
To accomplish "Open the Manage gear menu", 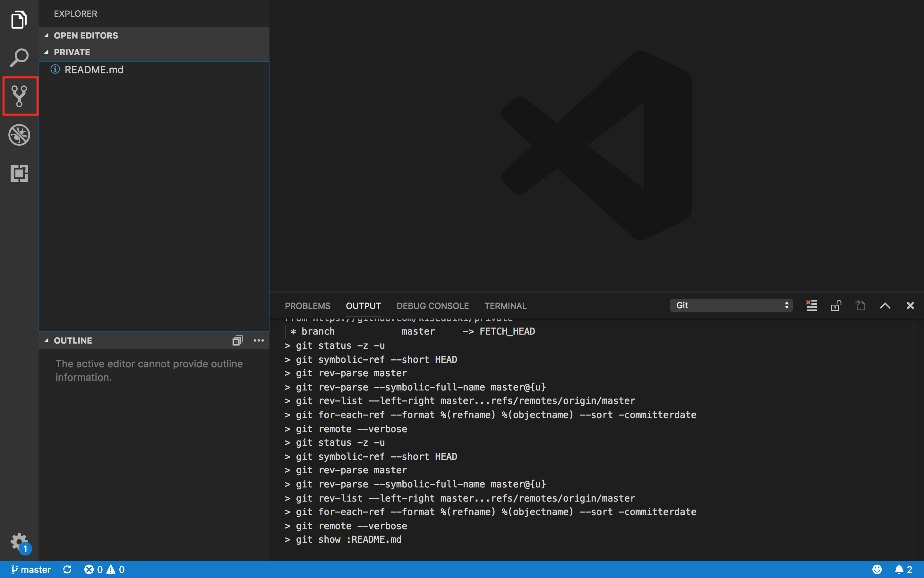I will [19, 542].
